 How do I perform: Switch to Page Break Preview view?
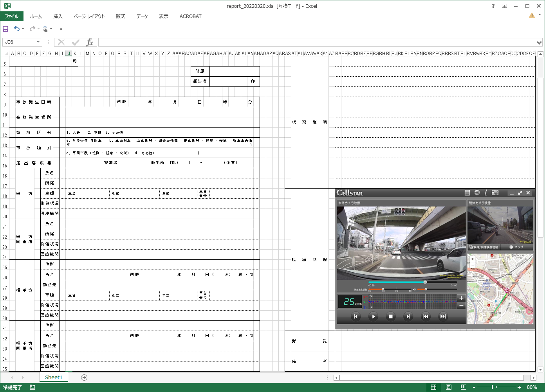(463, 387)
